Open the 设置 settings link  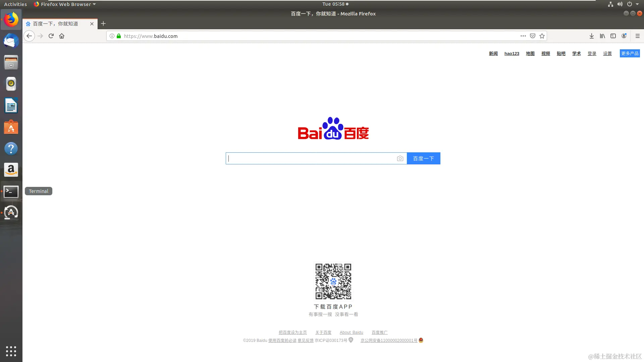click(607, 54)
